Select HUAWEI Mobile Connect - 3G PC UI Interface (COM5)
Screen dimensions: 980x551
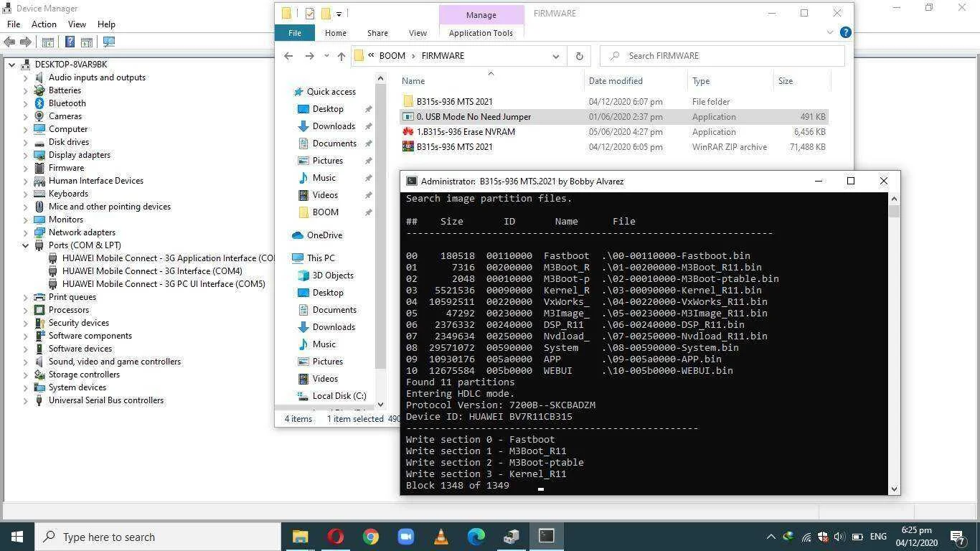[x=164, y=284]
